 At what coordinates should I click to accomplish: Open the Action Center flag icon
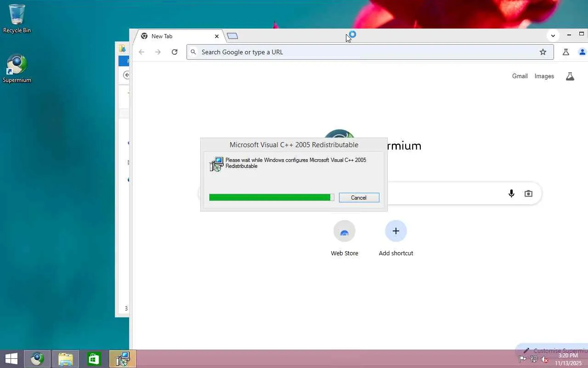[523, 359]
